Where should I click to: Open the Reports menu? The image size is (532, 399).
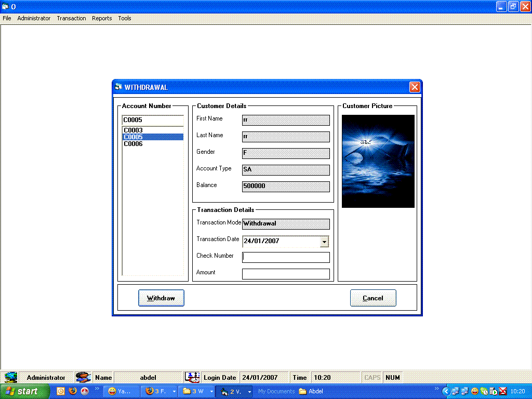(x=102, y=18)
